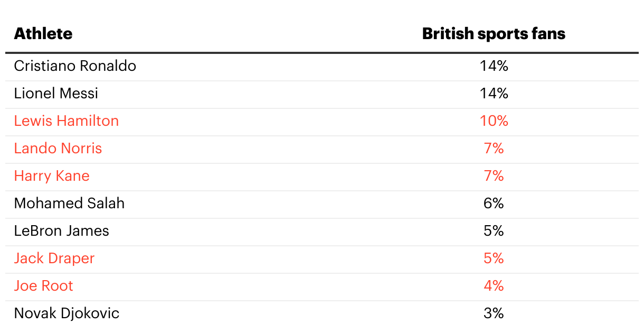This screenshot has height=333, width=644.
Task: Click Lewis Hamilton's 10% value
Action: (x=494, y=121)
